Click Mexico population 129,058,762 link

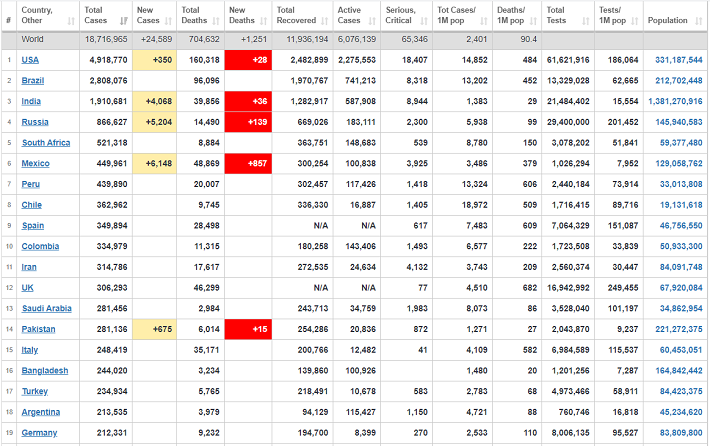pos(679,163)
